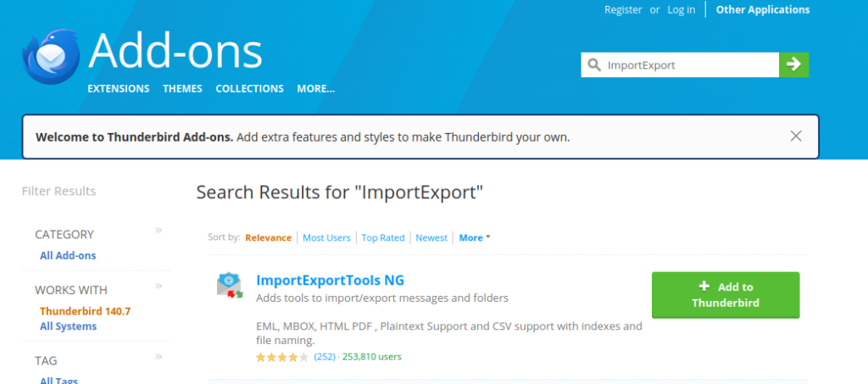The height and width of the screenshot is (384, 868).
Task: Sort results by Most Users
Action: (x=326, y=238)
